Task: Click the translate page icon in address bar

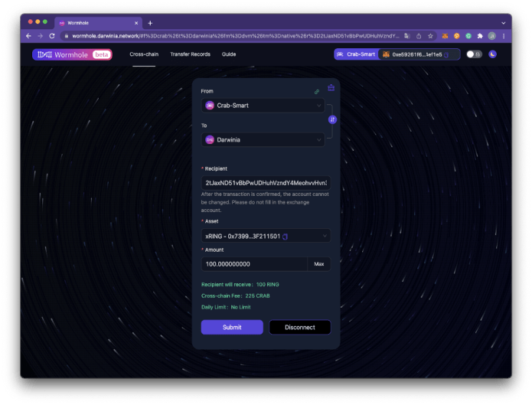Action: click(407, 36)
